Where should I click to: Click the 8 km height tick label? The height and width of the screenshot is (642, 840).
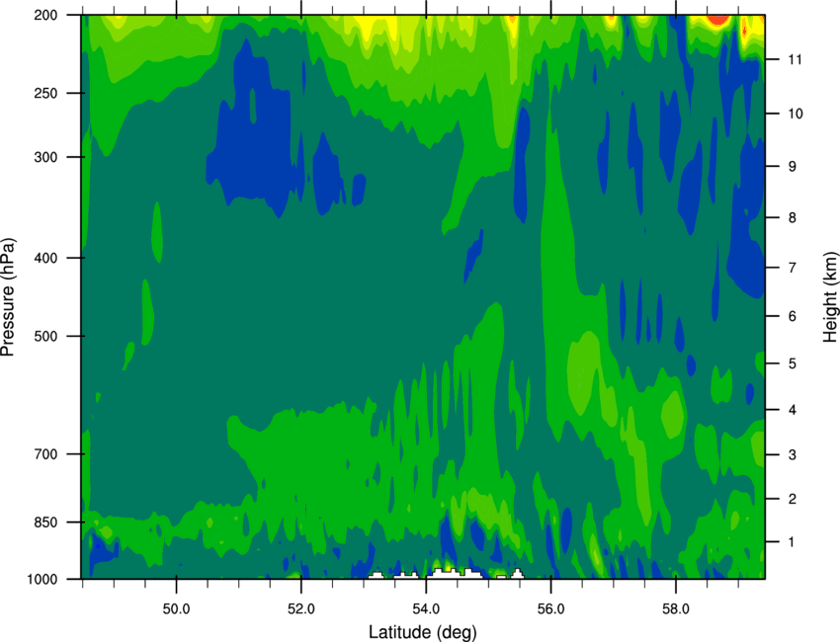(793, 218)
